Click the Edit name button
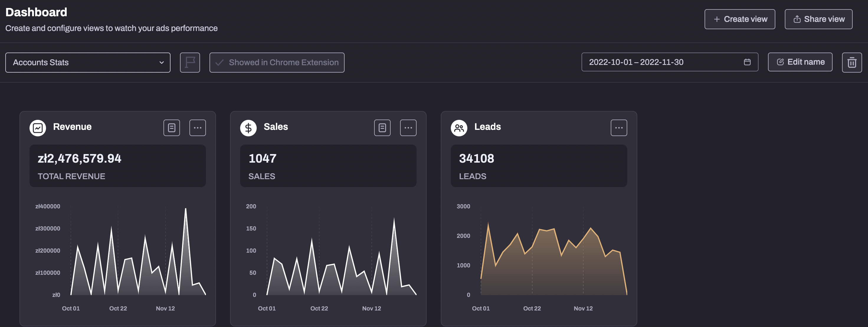The image size is (868, 327). pyautogui.click(x=800, y=62)
